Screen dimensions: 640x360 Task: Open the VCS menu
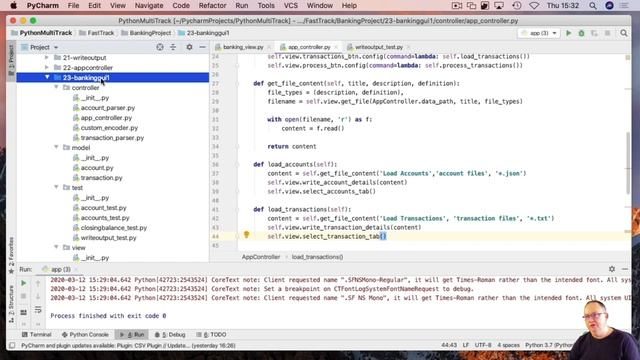pyautogui.click(x=291, y=6)
